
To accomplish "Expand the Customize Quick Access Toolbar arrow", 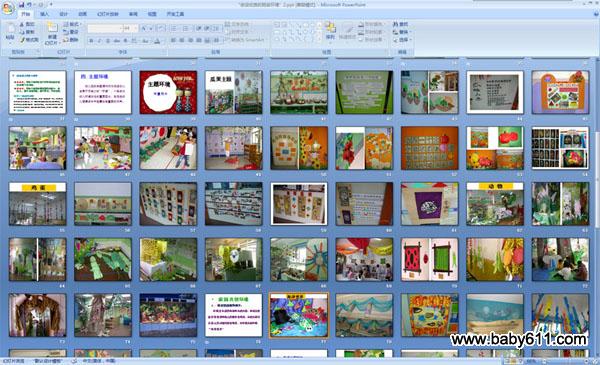I will pos(51,5).
